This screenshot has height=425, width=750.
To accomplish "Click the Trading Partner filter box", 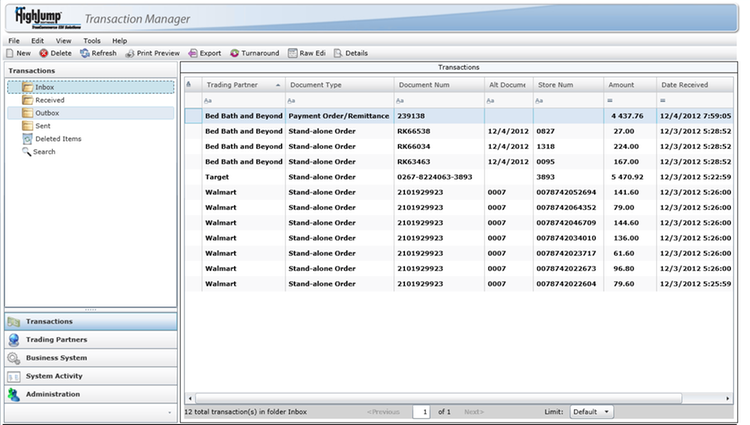I will 243,100.
